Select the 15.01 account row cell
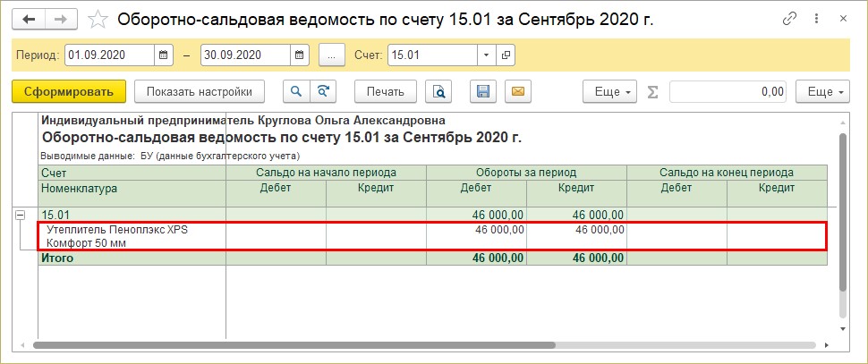Image resolution: width=868 pixels, height=364 pixels. point(132,216)
